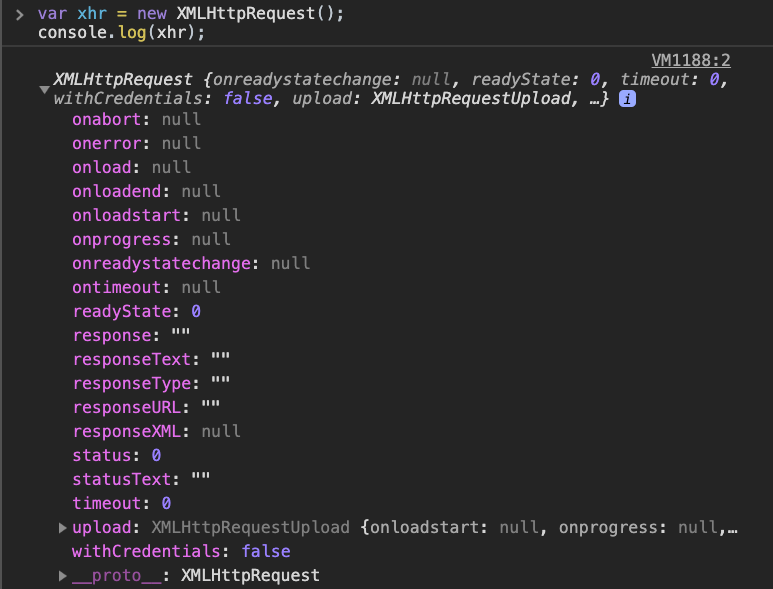773x589 pixels.
Task: Select the responseXML: null row
Action: [x=156, y=431]
